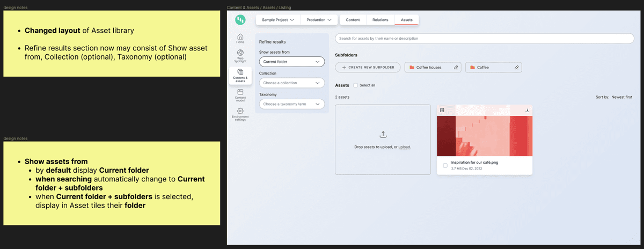Check the Inspiration for our café.png checkbox

[x=445, y=165]
